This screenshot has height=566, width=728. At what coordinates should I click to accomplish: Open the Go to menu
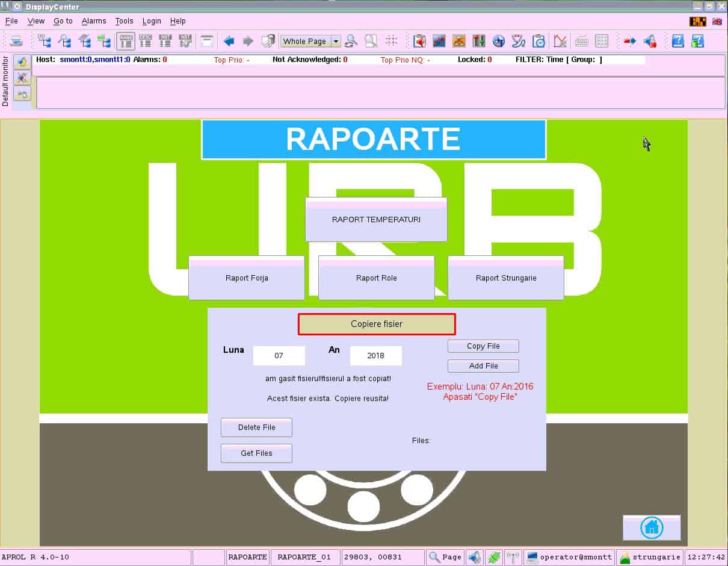(63, 21)
